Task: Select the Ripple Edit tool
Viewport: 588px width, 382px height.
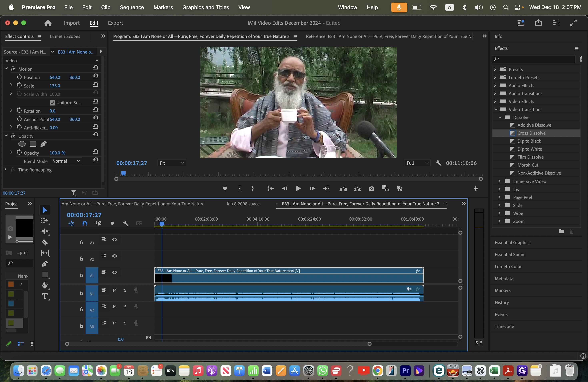Action: tap(45, 231)
